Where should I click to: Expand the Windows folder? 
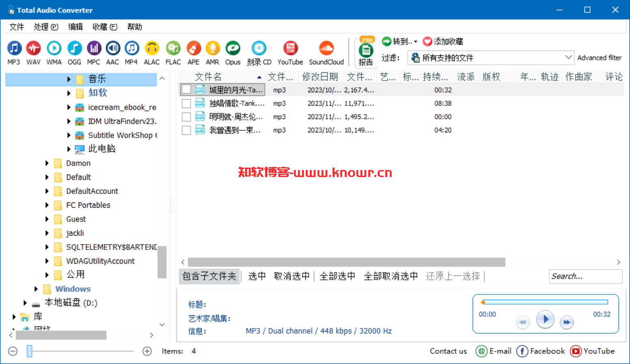point(36,289)
